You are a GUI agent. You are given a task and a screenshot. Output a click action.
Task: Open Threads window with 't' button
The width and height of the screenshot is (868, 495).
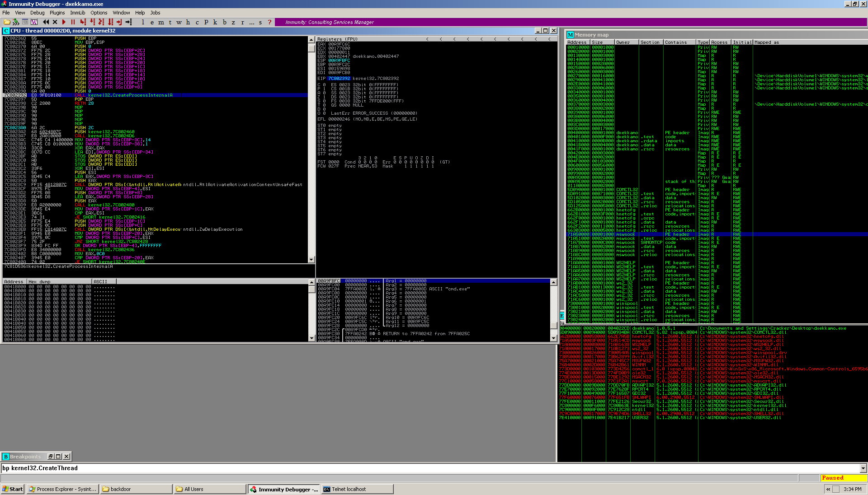click(x=170, y=22)
